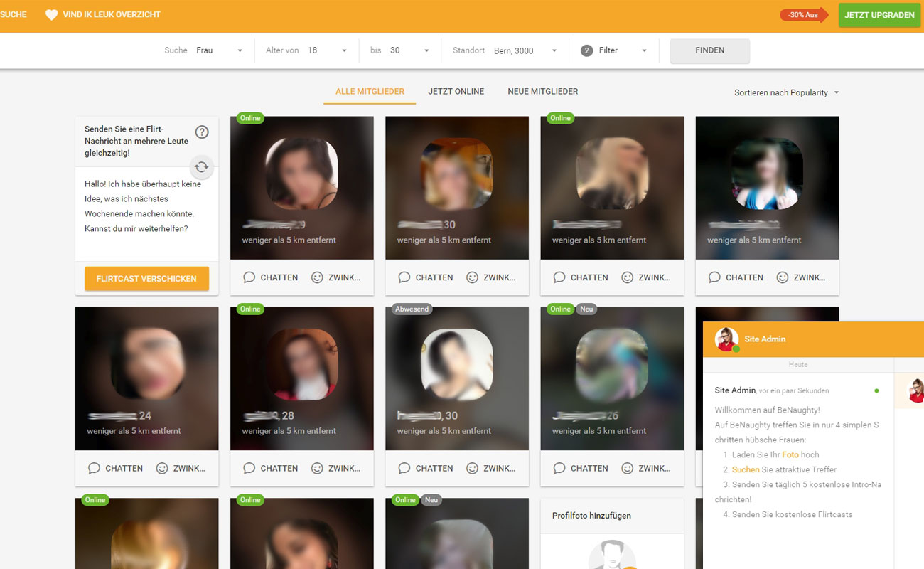Click the filter count badge showing 2
Screen dimensions: 924x569
point(586,50)
